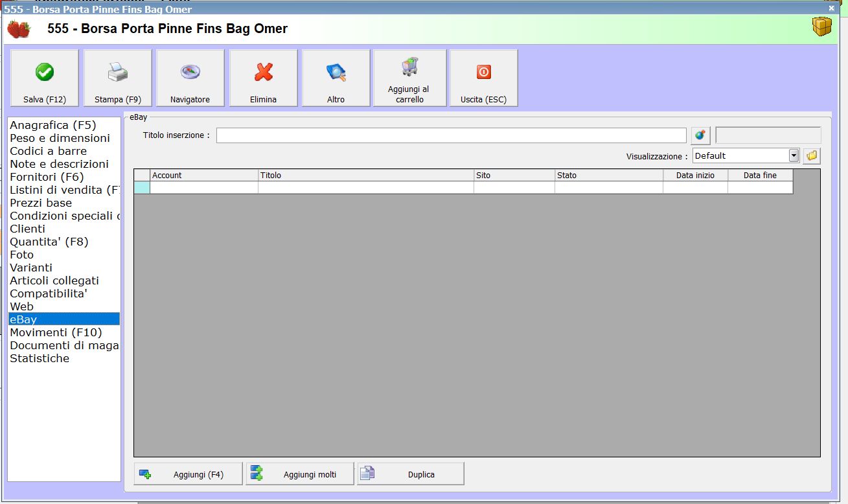Viewport: 848px width, 504px height.
Task: Click into the Titolo inserzione field
Action: click(451, 135)
